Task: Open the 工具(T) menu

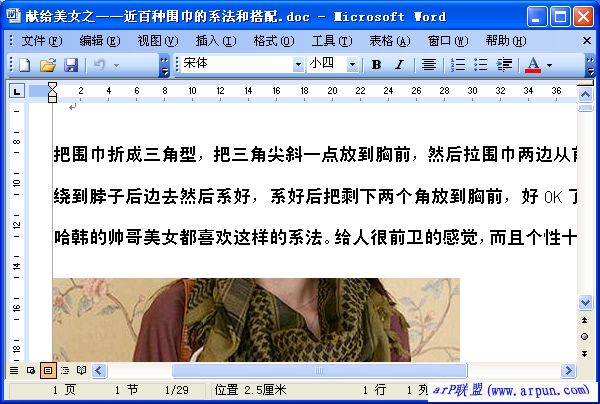Action: click(332, 41)
